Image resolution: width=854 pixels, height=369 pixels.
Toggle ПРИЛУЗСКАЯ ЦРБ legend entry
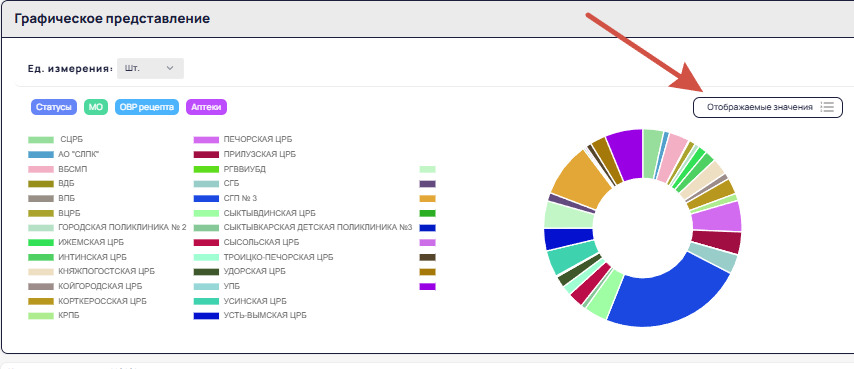pyautogui.click(x=245, y=155)
